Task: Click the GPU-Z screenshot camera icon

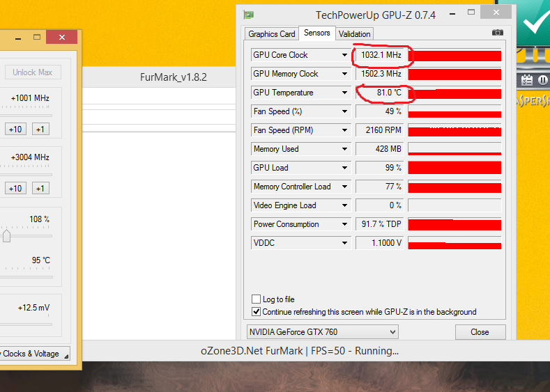Action: click(498, 33)
